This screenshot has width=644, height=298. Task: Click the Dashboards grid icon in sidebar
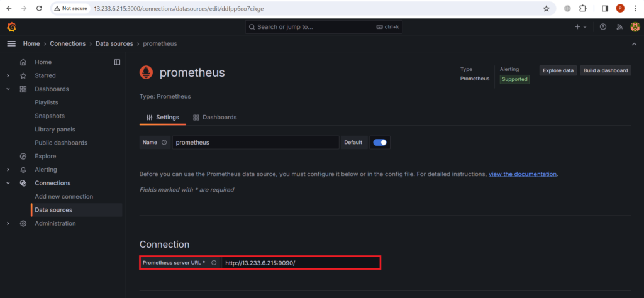(23, 89)
